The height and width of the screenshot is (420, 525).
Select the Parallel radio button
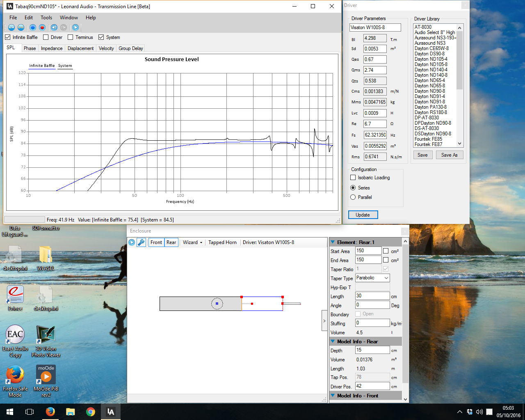pos(353,197)
